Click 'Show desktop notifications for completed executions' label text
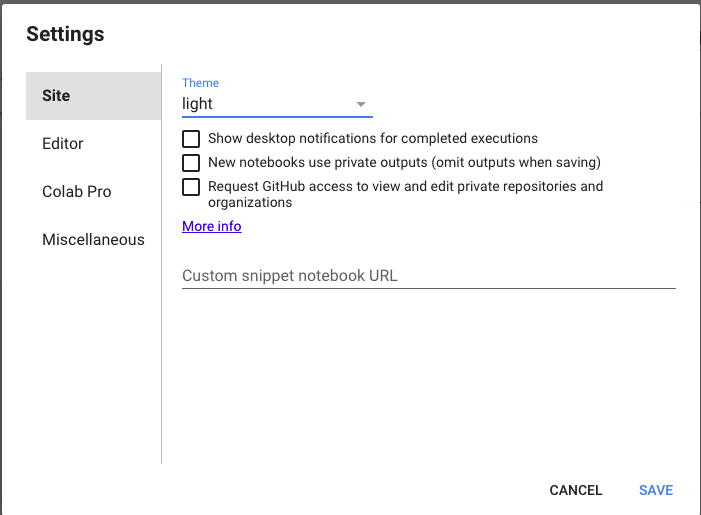The width and height of the screenshot is (701, 515). click(x=373, y=139)
